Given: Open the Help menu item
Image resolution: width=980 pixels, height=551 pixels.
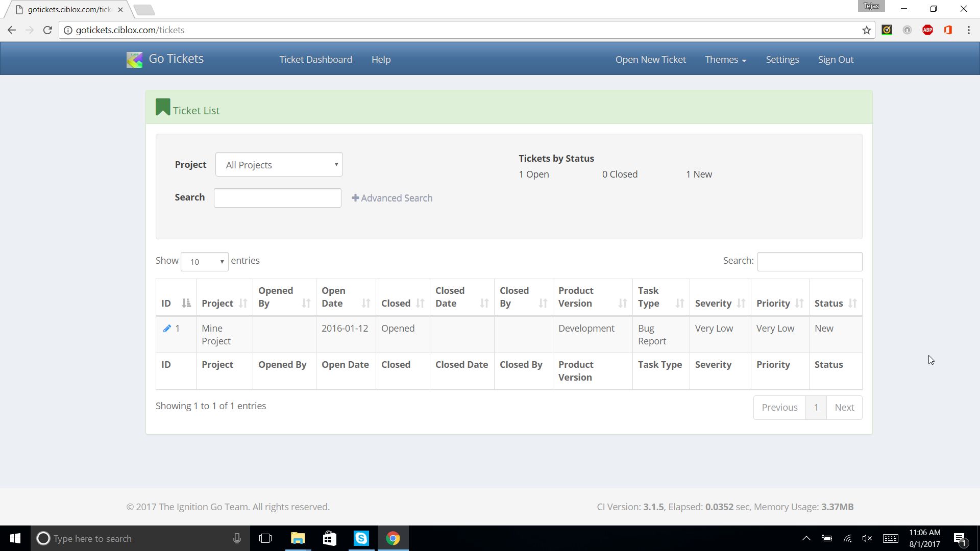Looking at the screenshot, I should [x=381, y=60].
